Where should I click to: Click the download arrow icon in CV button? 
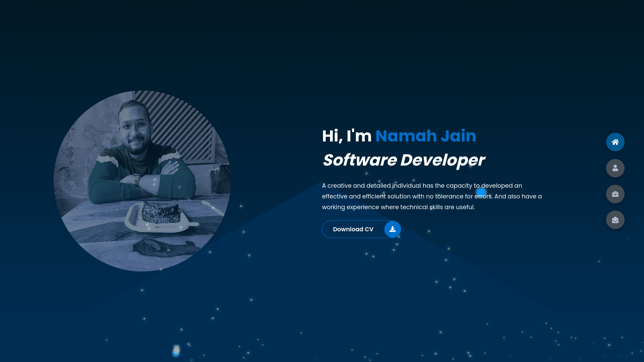(392, 229)
